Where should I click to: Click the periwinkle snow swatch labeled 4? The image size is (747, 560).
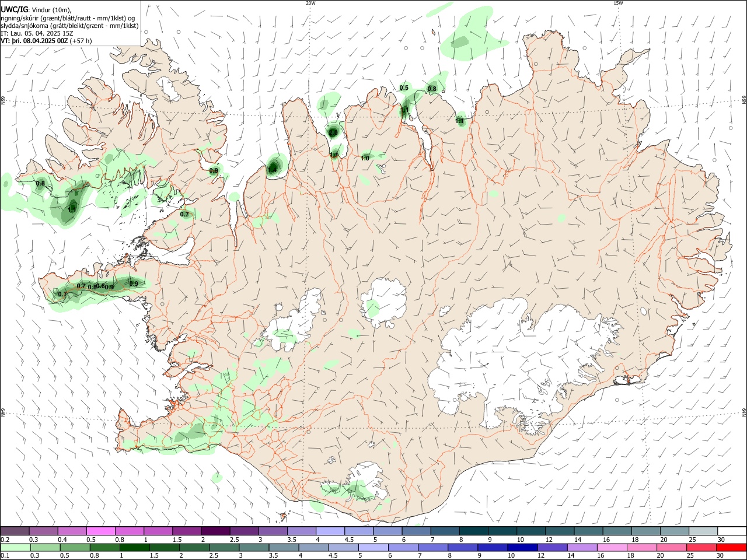(x=329, y=531)
